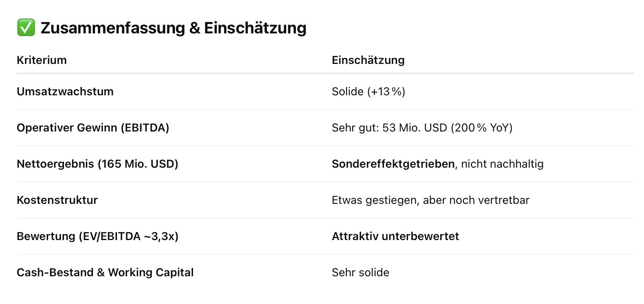Click the "Sehr gut: 53 Mio. USD" cell
The width and height of the screenshot is (644, 304).
[x=389, y=127]
